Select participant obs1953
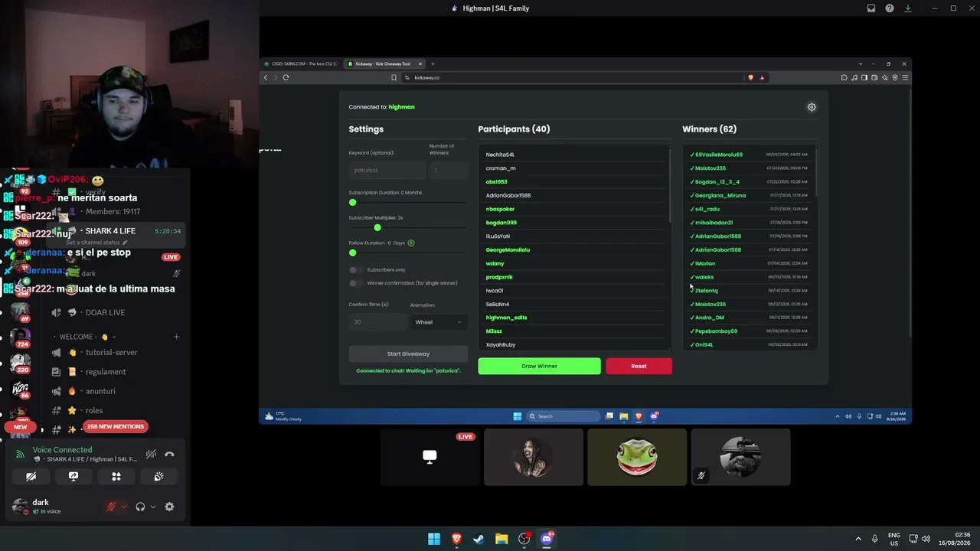 [x=496, y=182]
